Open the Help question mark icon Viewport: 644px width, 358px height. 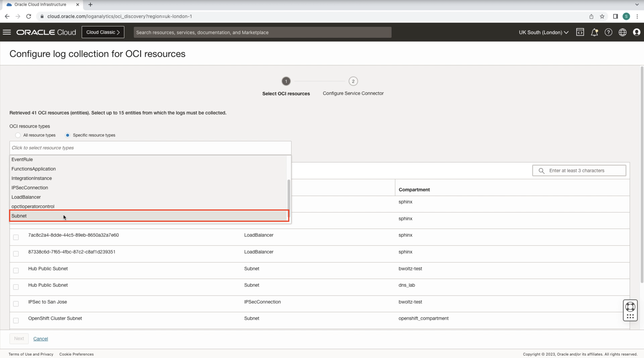(608, 32)
